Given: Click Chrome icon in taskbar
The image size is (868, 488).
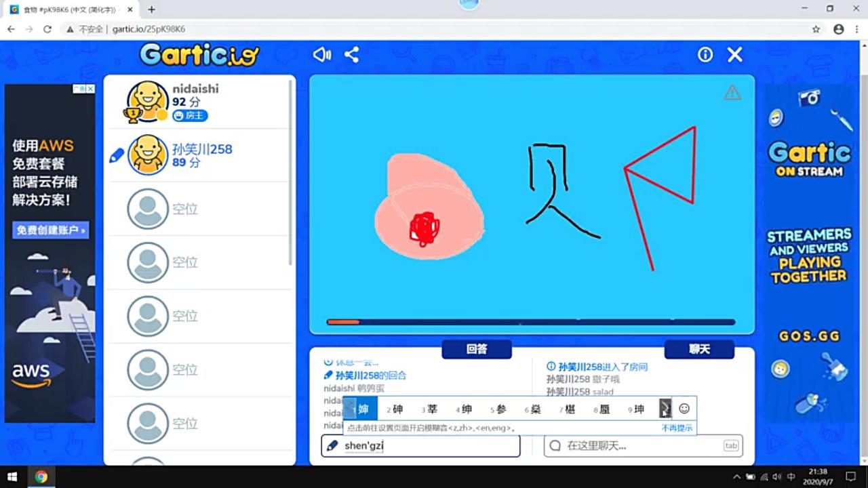Looking at the screenshot, I should point(41,476).
